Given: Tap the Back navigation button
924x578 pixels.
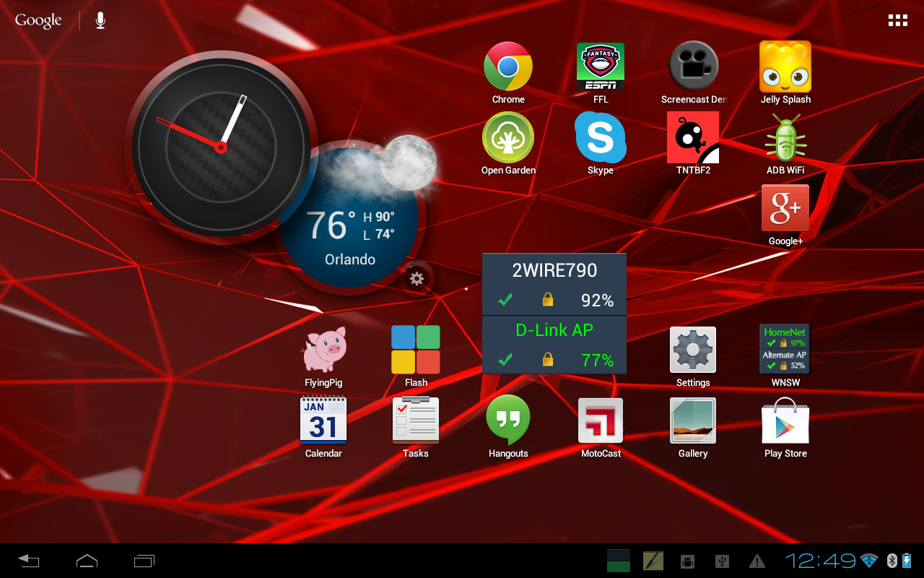Looking at the screenshot, I should pyautogui.click(x=29, y=561).
